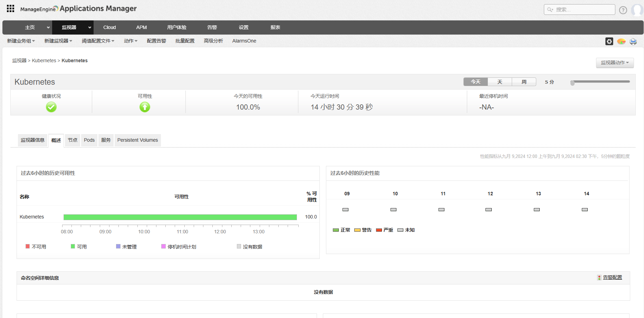This screenshot has width=644, height=318.
Task: Click the 没有数据 gray legend swatch
Action: pos(239,246)
